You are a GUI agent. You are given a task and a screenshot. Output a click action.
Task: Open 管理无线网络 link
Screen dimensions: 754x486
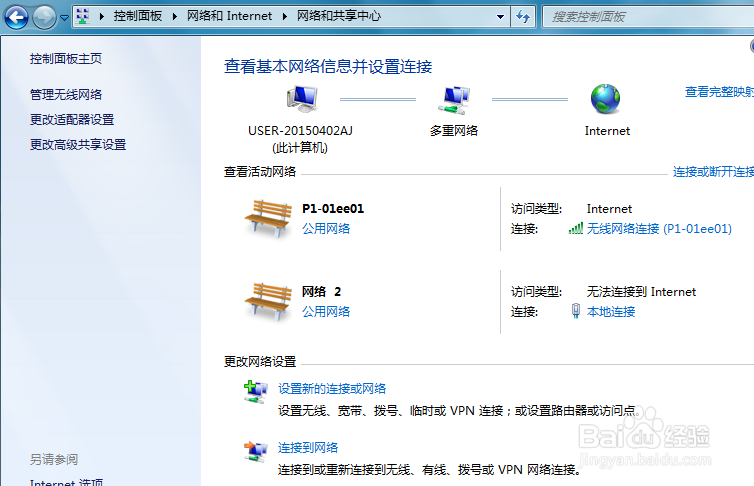coord(66,95)
